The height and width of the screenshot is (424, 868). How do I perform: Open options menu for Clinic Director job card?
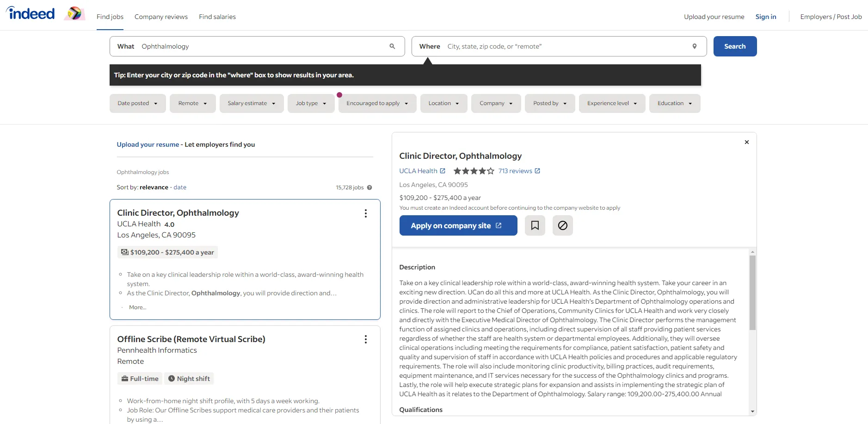[366, 213]
